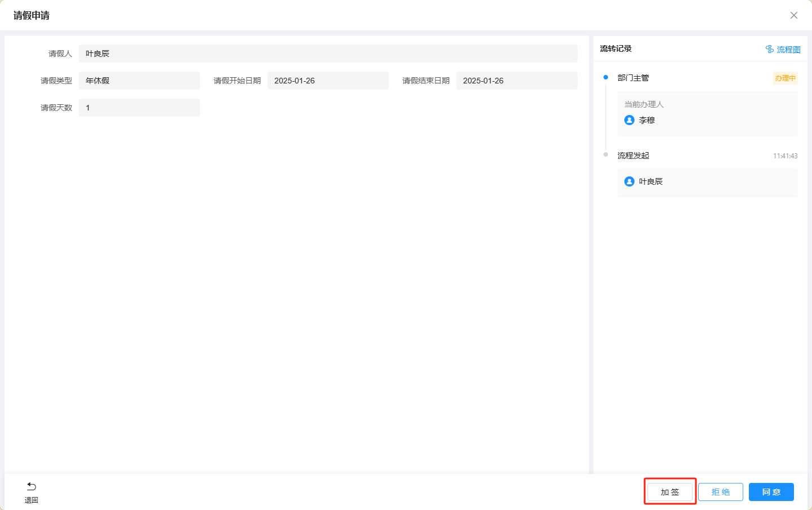Click the 办理中 status tag
This screenshot has height=510, width=812.
785,78
